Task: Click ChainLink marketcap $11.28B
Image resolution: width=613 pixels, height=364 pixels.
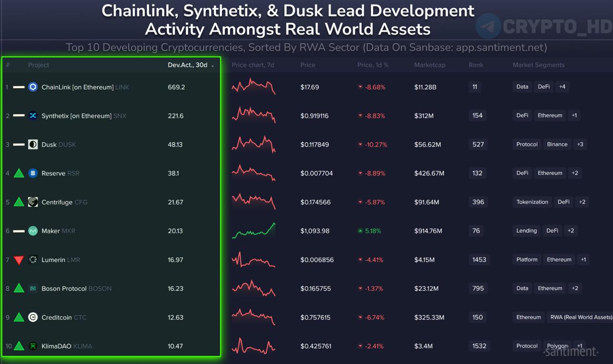Action: pyautogui.click(x=425, y=87)
